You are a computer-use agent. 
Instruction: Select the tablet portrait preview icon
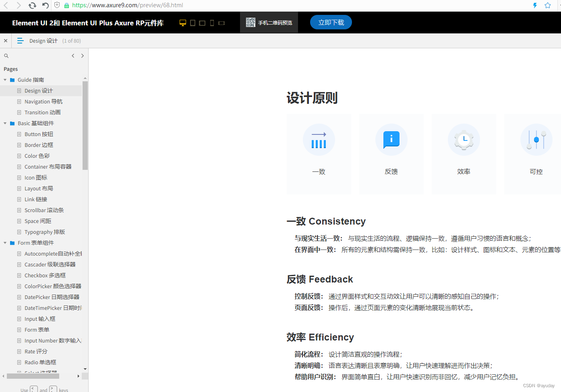192,23
